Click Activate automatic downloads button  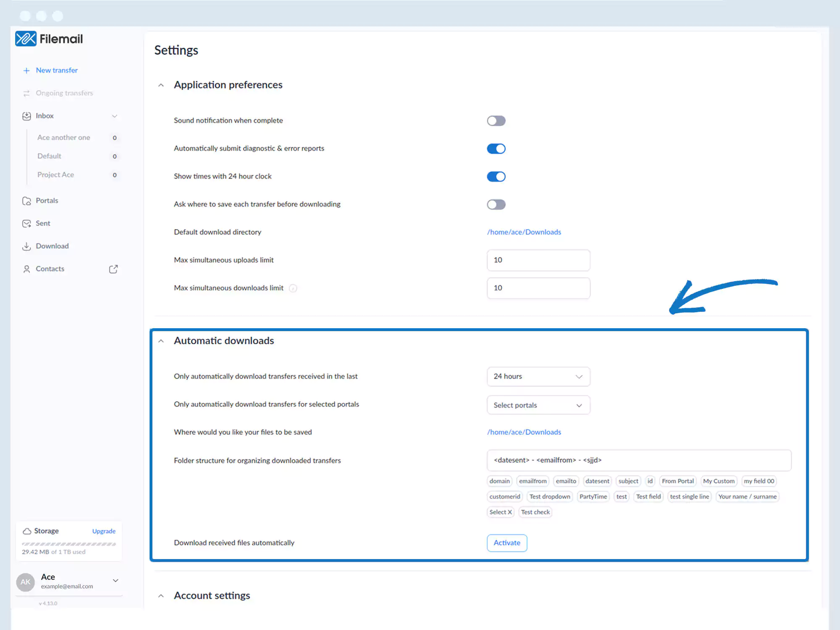coord(507,543)
